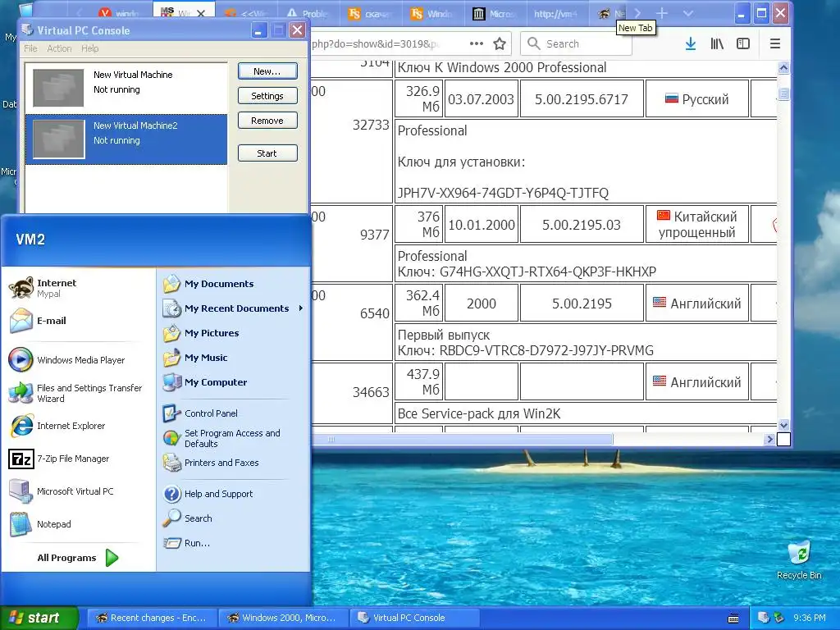The image size is (840, 630).
Task: Click browser downloads arrow icon
Action: (x=691, y=44)
